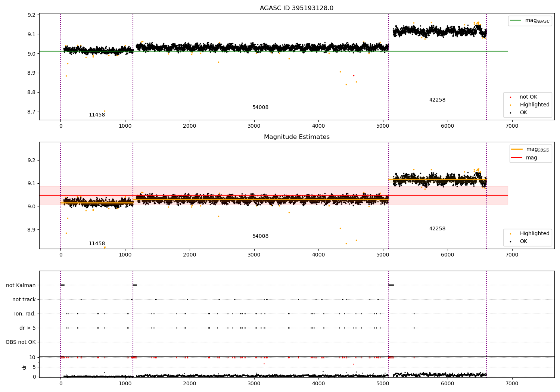
Task: Click obsid label 42258 in AGASC ID plot
Action: 437,100
